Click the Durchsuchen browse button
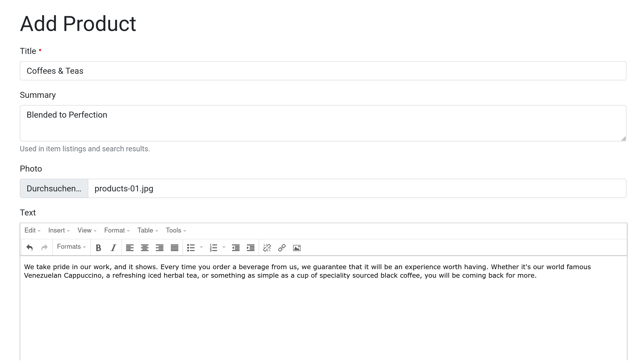Image resolution: width=641 pixels, height=364 pixels. (54, 188)
